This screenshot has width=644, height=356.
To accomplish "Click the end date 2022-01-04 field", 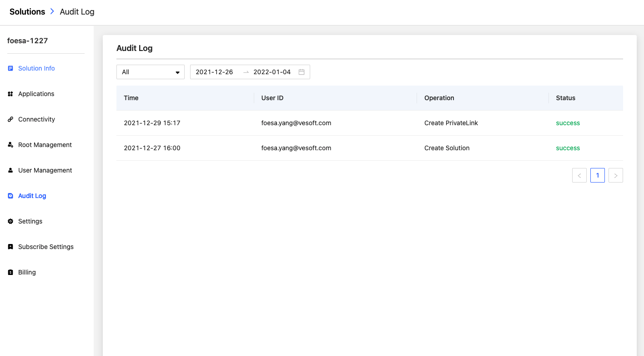I will [272, 72].
